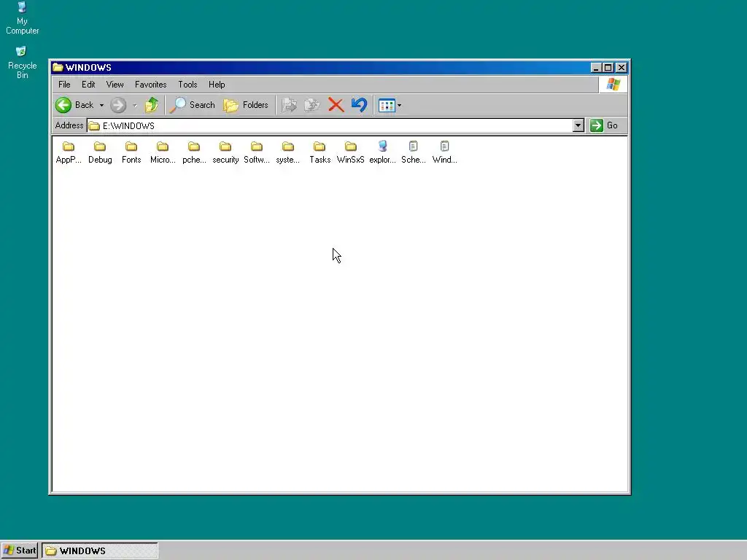Screen dimensions: 747x560
Task: Click the WINDOWS taskbar button
Action: tap(99, 551)
